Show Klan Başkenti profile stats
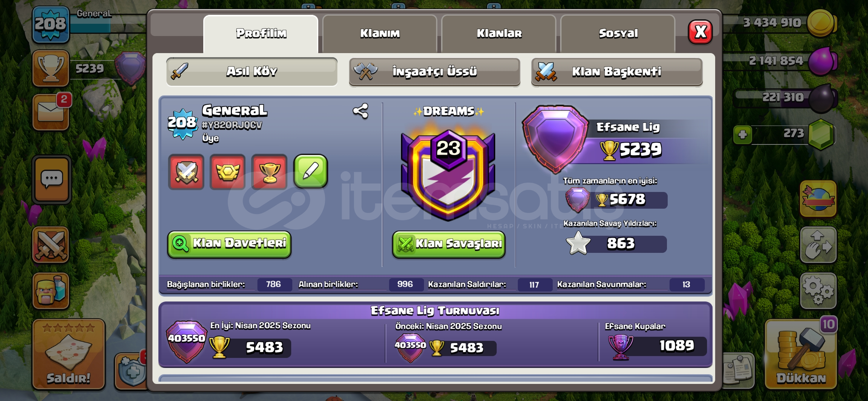This screenshot has height=401, width=868. [x=617, y=72]
